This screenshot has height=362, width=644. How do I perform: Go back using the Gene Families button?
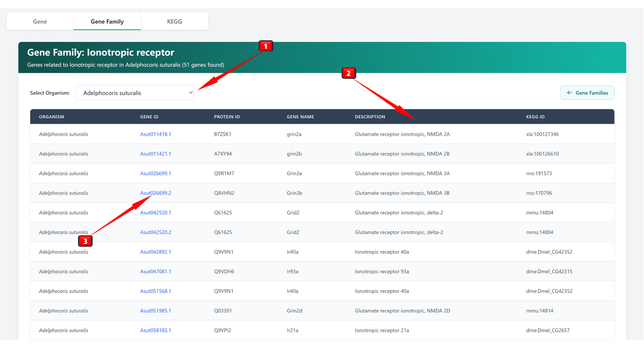pos(587,93)
